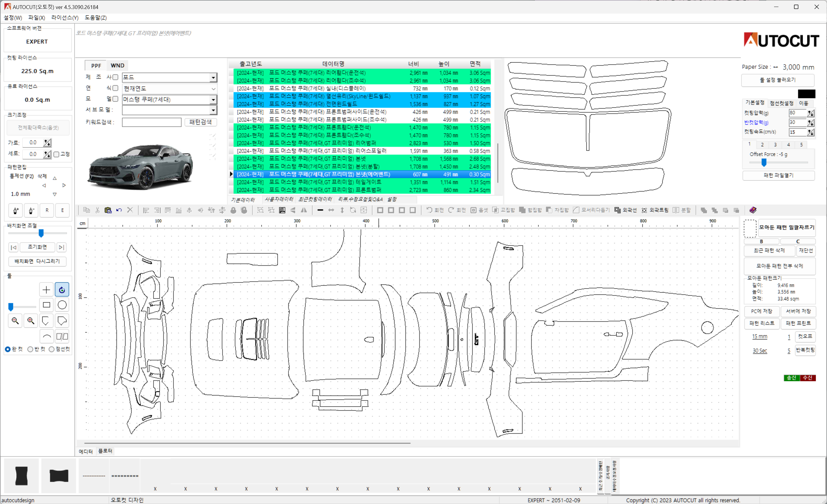Click the lock icon in the toolbar
This screenshot has width=827, height=504.
coord(233,210)
